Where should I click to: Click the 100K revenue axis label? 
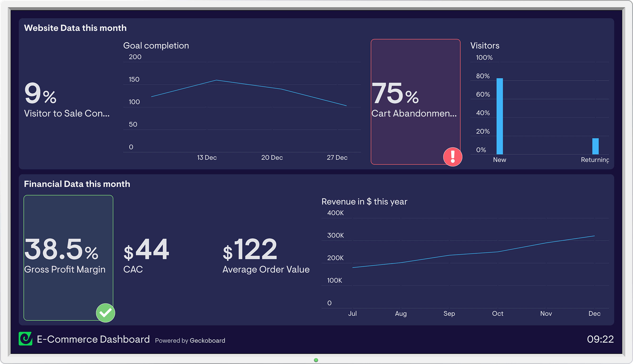tap(334, 280)
